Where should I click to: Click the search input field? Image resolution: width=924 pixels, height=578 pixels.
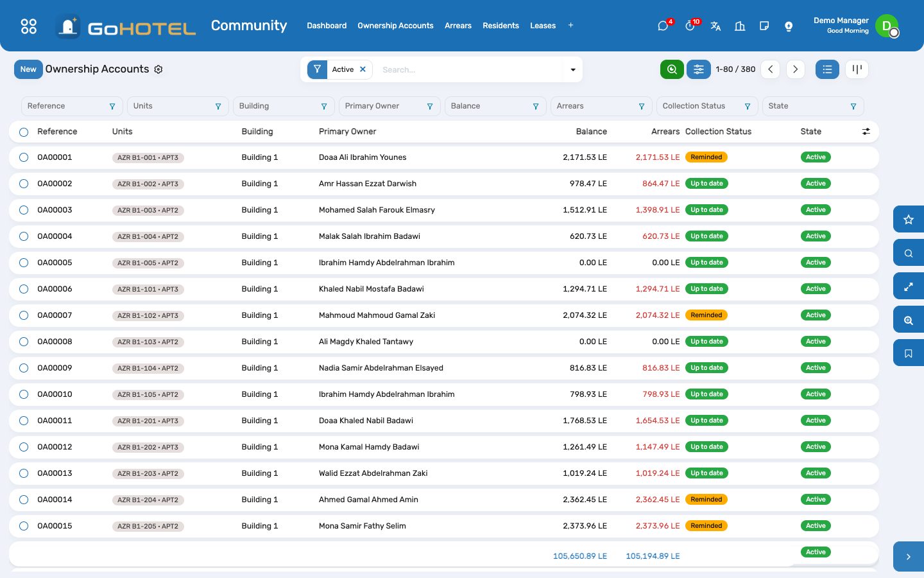tap(472, 69)
